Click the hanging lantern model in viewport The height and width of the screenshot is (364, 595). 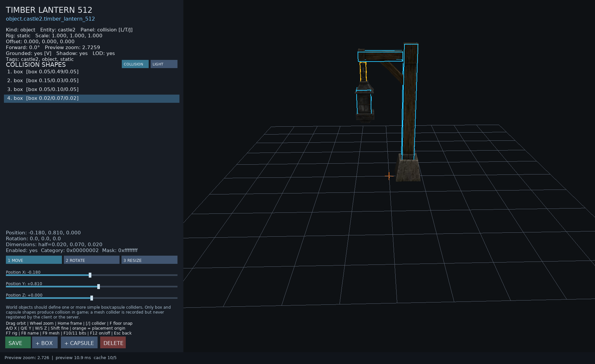[364, 102]
